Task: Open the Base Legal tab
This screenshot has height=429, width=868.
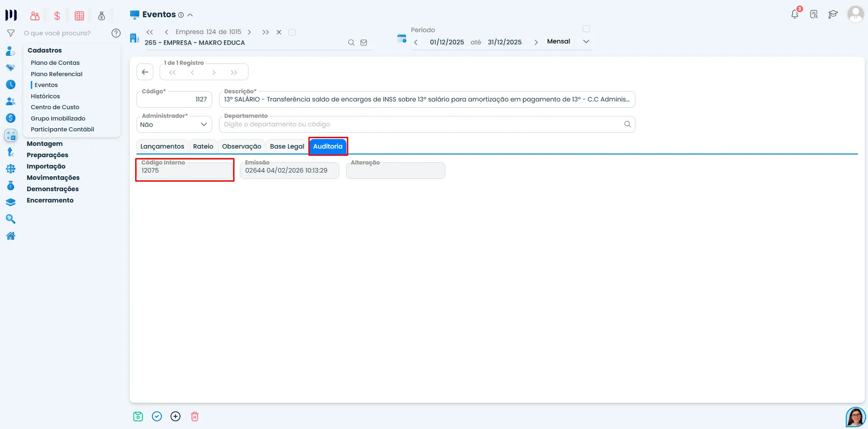Action: (x=287, y=146)
